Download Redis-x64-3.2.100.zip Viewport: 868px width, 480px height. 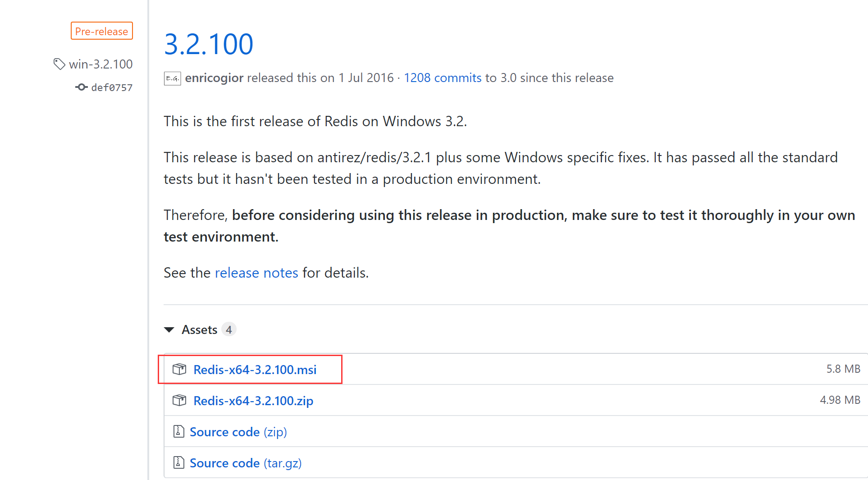(x=253, y=401)
